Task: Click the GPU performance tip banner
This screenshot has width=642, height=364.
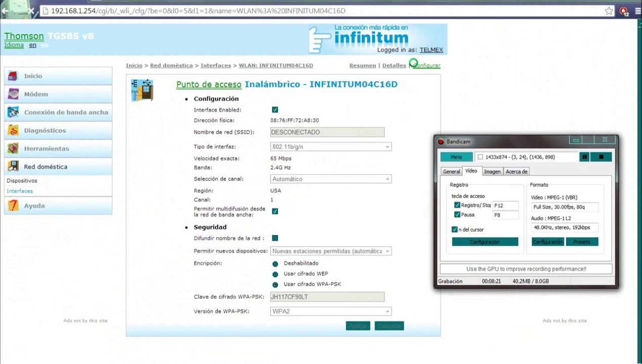Action: click(x=526, y=269)
